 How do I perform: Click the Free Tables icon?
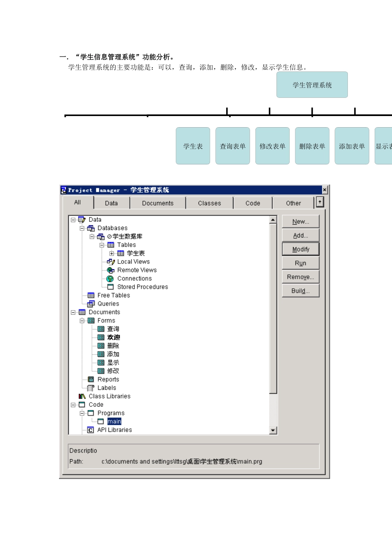point(91,295)
